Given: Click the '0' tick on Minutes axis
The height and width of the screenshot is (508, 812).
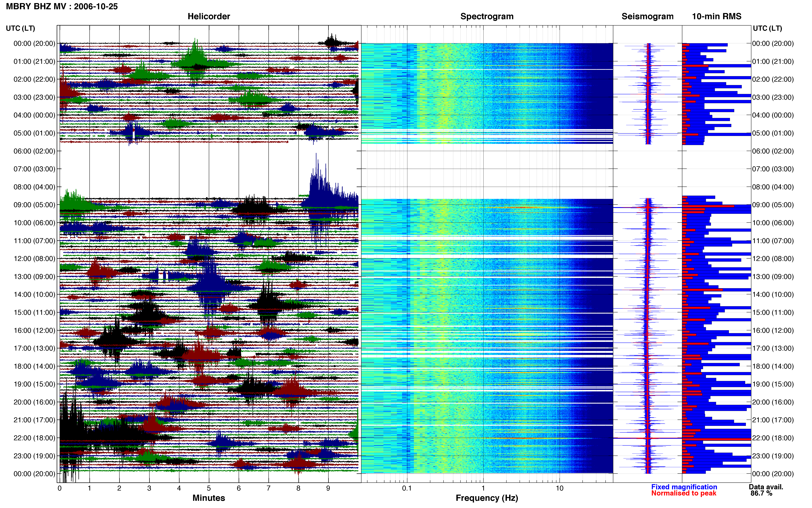Looking at the screenshot, I should point(60,488).
